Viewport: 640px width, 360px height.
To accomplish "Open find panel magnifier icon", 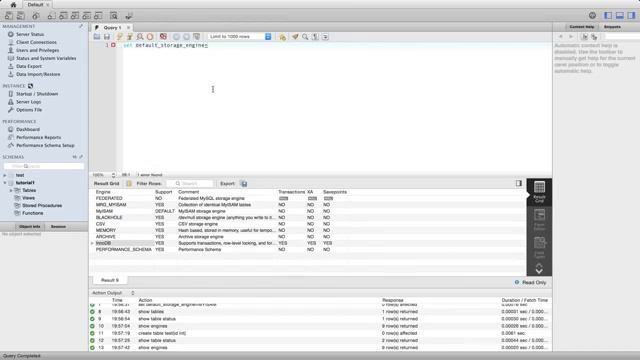I will [305, 37].
